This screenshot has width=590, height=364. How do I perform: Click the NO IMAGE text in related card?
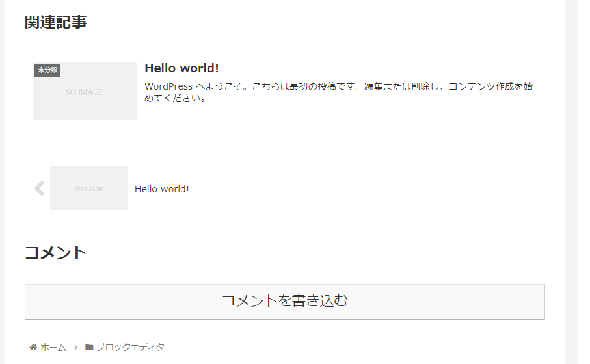point(84,92)
